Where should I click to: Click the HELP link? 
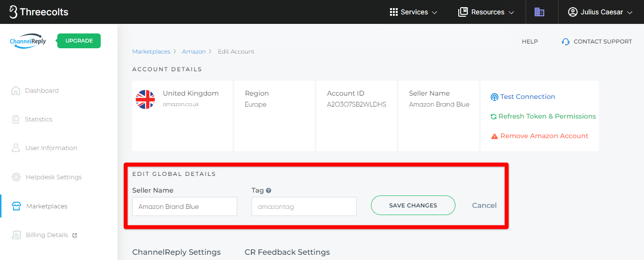(x=530, y=42)
